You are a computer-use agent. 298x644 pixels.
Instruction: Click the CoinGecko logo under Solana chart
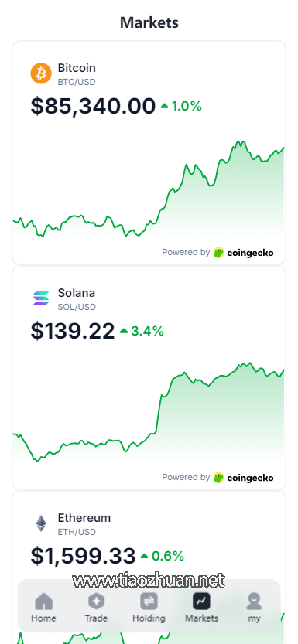click(243, 477)
